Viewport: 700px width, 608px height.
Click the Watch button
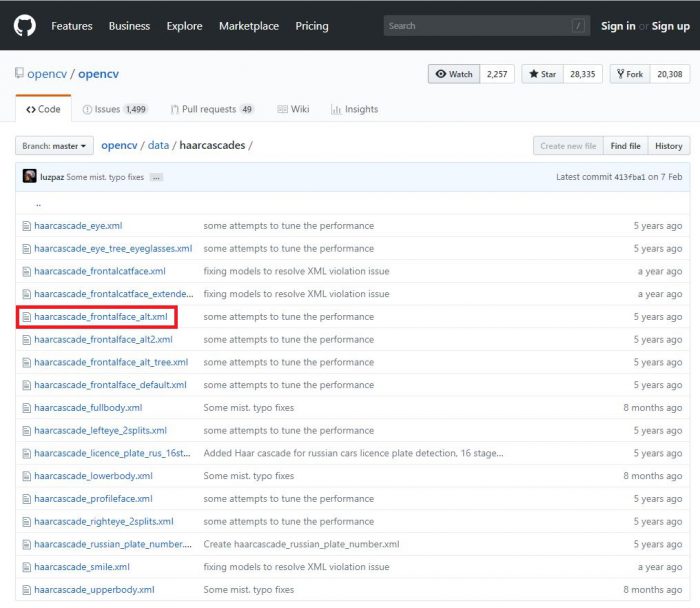454,74
